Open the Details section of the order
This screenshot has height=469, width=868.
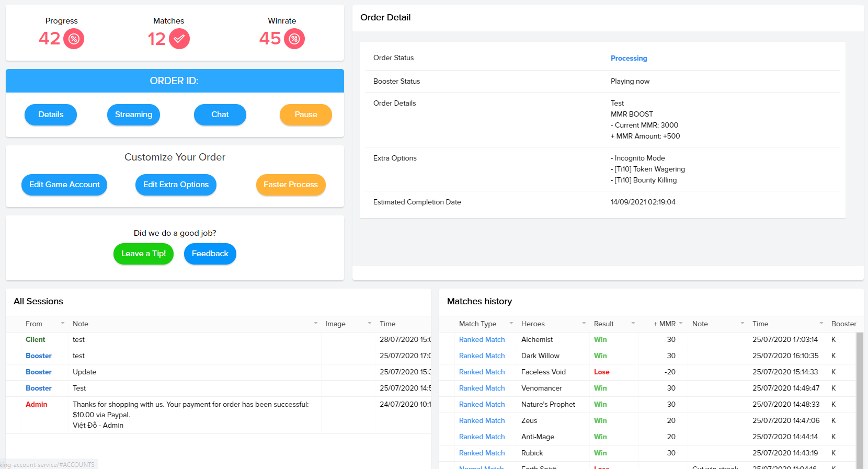click(51, 115)
